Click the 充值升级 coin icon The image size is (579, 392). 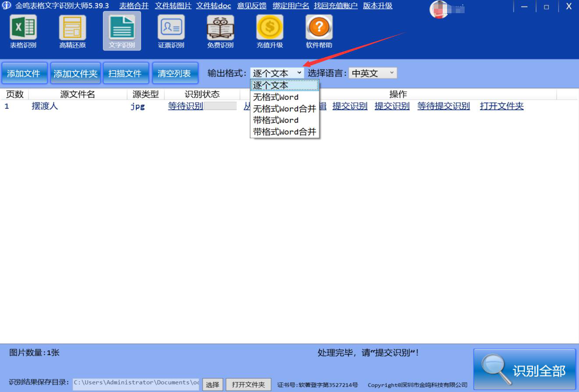tap(269, 31)
